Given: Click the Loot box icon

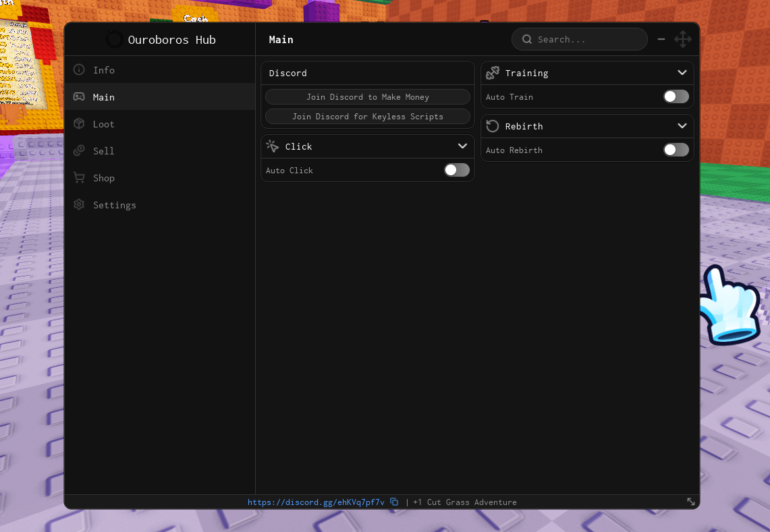Looking at the screenshot, I should pos(79,123).
